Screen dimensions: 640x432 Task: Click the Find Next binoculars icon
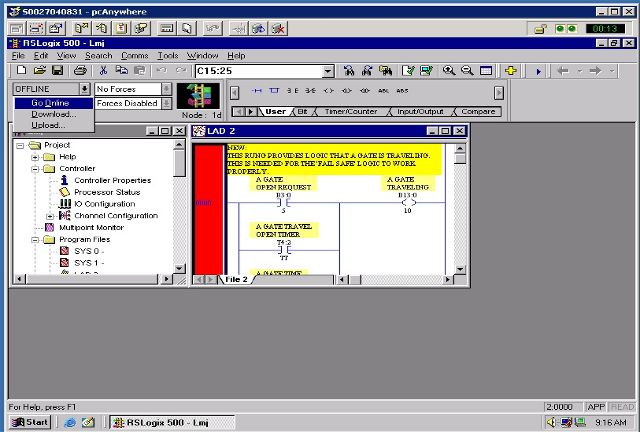pos(367,71)
